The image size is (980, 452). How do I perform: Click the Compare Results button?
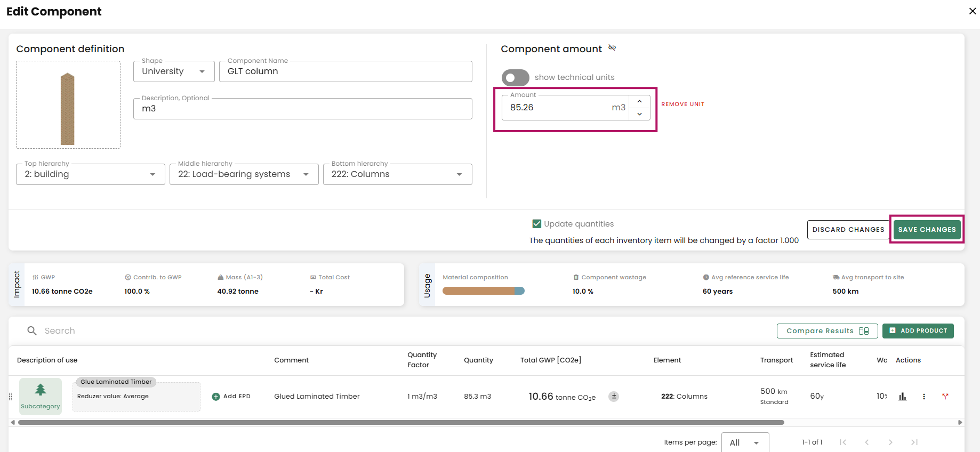[x=827, y=331]
